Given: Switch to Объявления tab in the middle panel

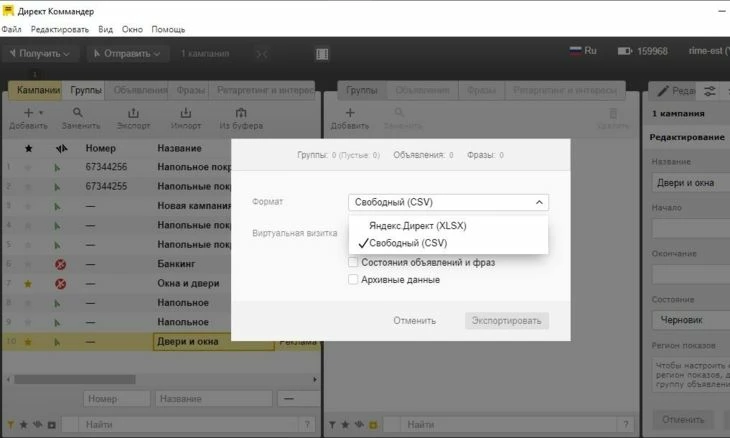Looking at the screenshot, I should [422, 90].
